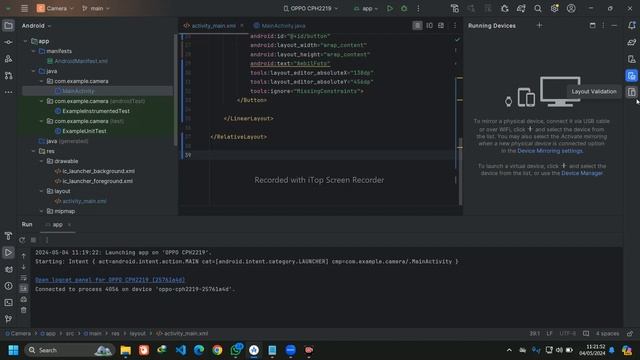Open the OPPO CPH2219 device selector

click(x=311, y=8)
